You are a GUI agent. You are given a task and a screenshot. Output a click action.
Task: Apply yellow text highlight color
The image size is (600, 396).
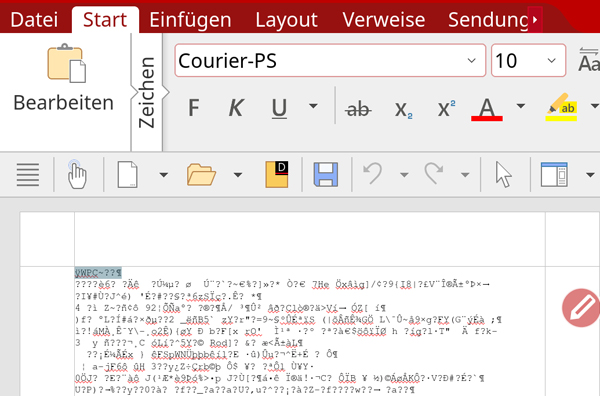[x=561, y=108]
